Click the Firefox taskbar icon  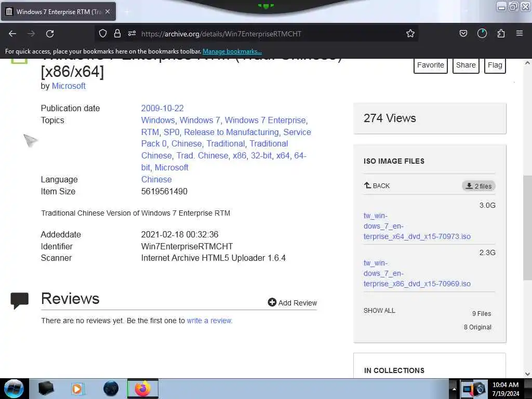143,389
